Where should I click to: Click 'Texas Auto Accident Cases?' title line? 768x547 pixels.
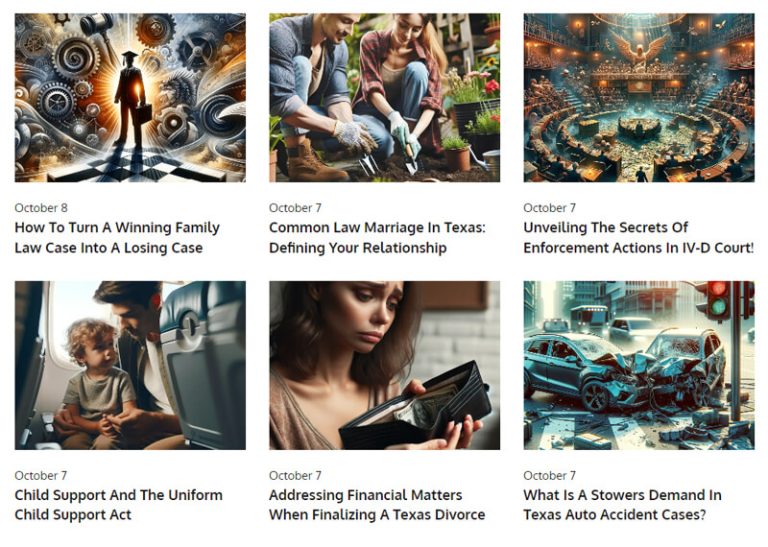pyautogui.click(x=615, y=515)
